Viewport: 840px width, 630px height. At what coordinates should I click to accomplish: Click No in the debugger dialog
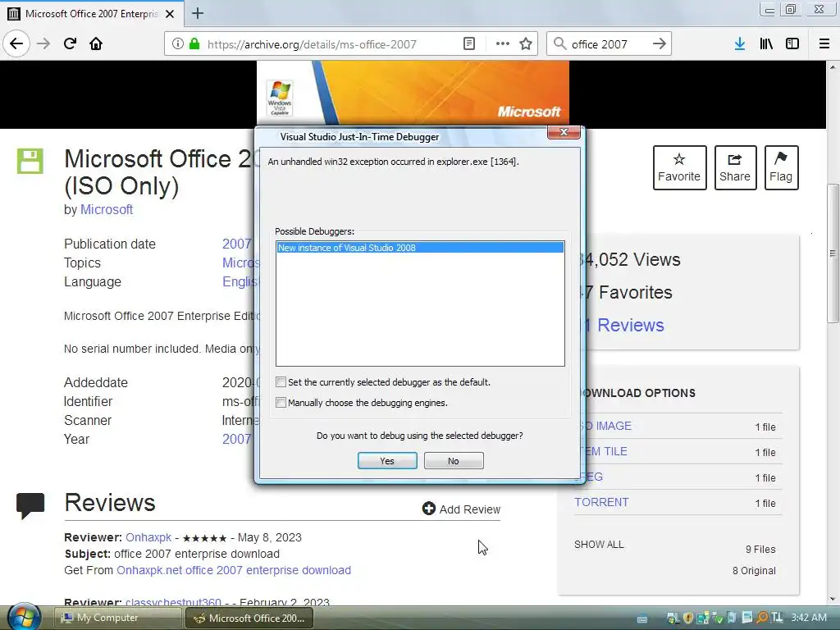[x=453, y=461]
